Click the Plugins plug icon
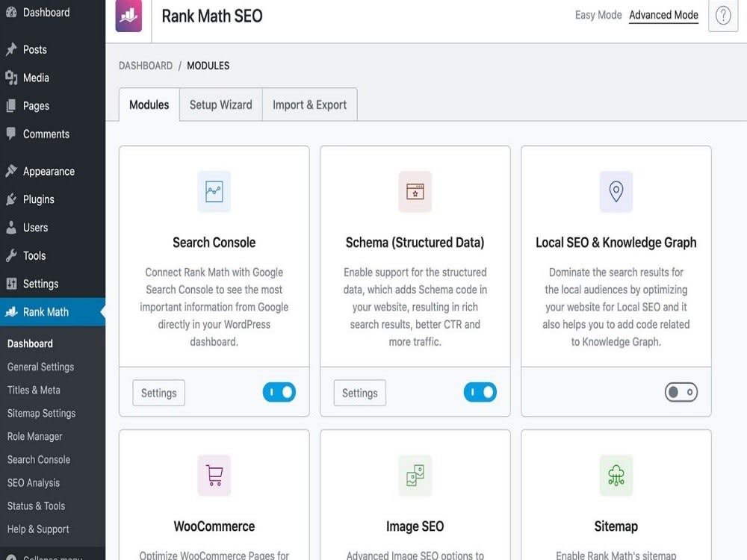The image size is (747, 560). (x=11, y=199)
